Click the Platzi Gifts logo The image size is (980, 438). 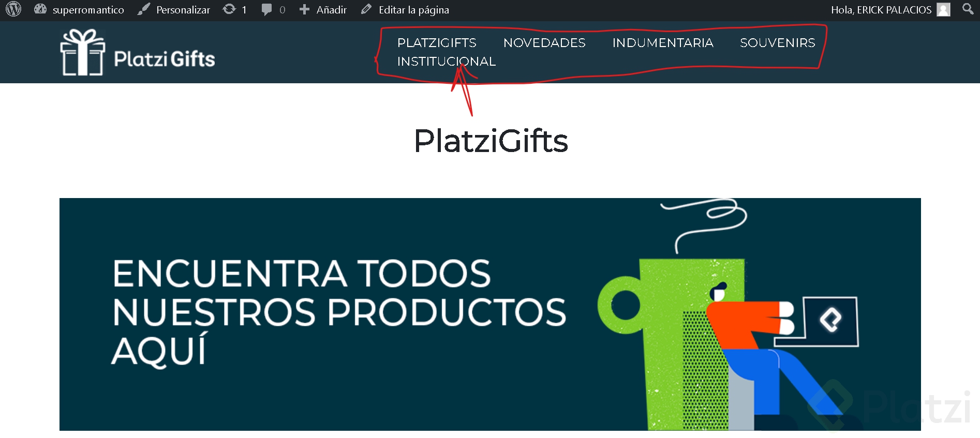point(138,52)
